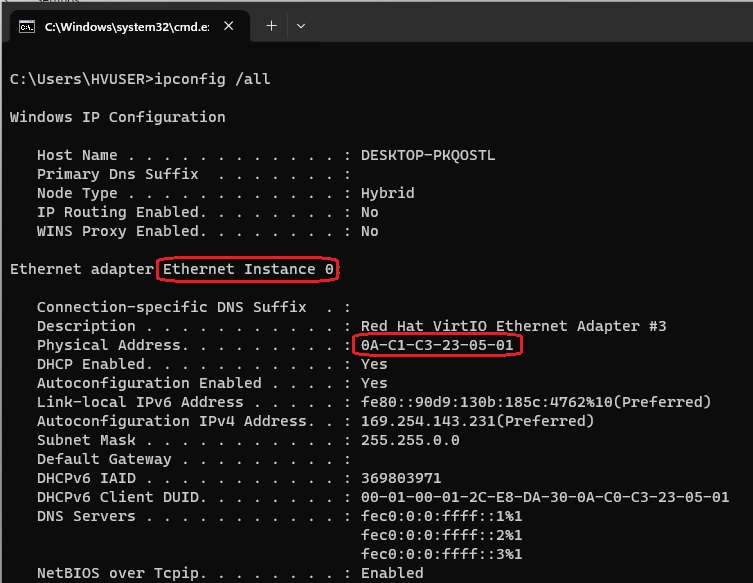Click host name value DESKTOP-PKQOSTL
Screen dimensions: 753x583
click(428, 155)
